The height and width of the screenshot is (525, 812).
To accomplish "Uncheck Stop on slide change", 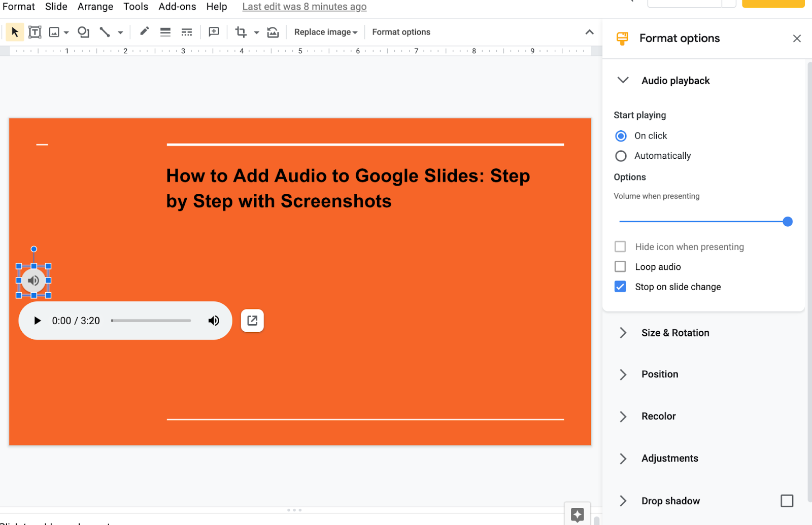I will (x=620, y=286).
